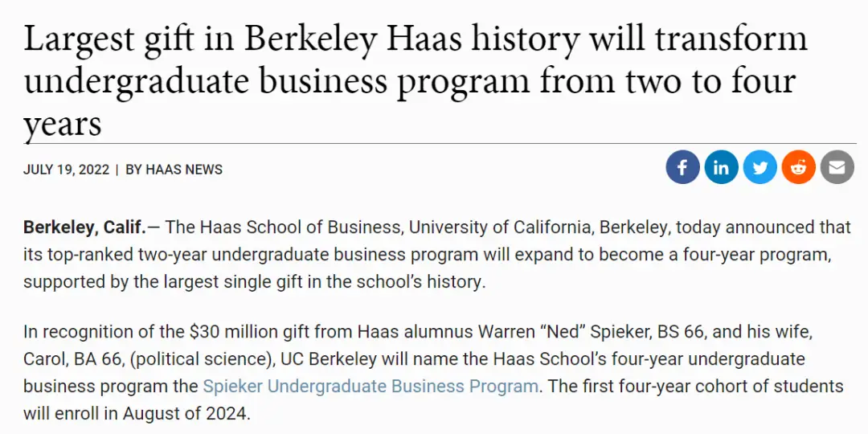The width and height of the screenshot is (868, 434).
Task: Click the July 19, 2022 date
Action: point(67,170)
